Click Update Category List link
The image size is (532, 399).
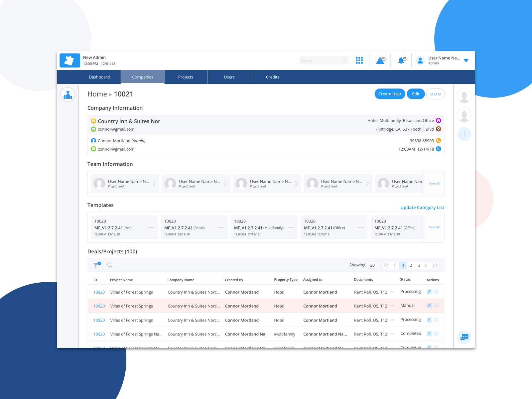[422, 207]
